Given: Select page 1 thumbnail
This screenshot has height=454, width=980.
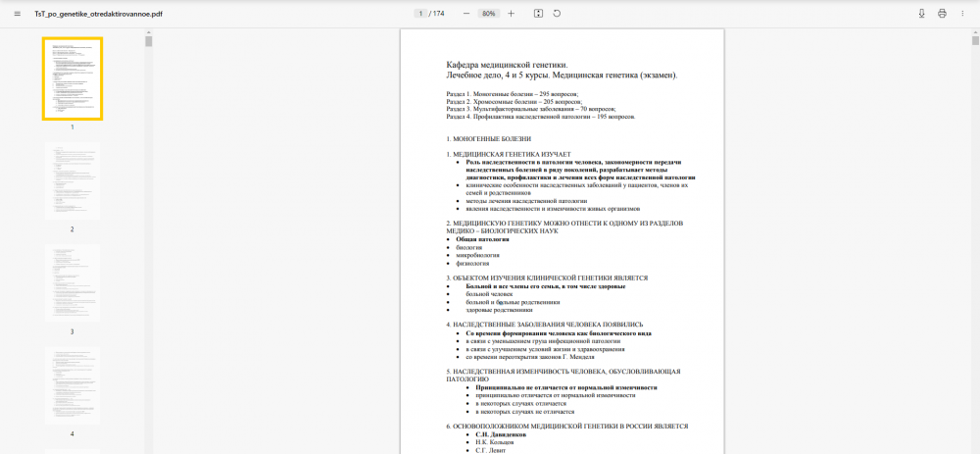Looking at the screenshot, I should pos(73,78).
